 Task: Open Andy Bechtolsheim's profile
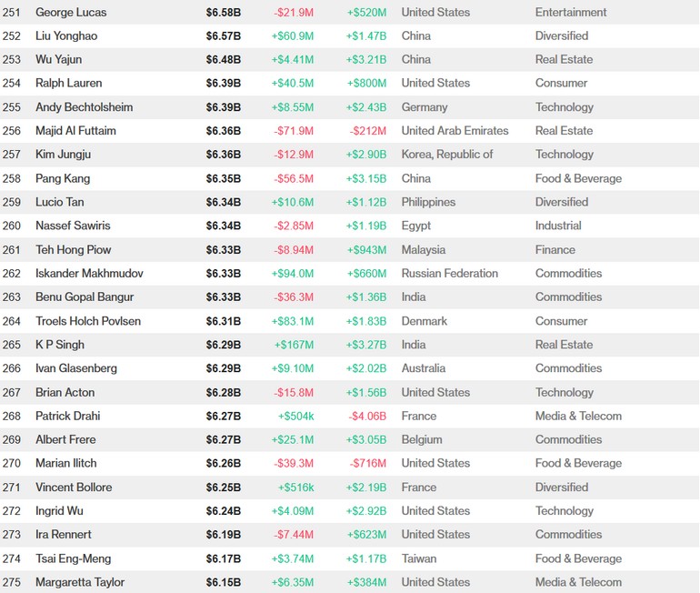click(84, 106)
